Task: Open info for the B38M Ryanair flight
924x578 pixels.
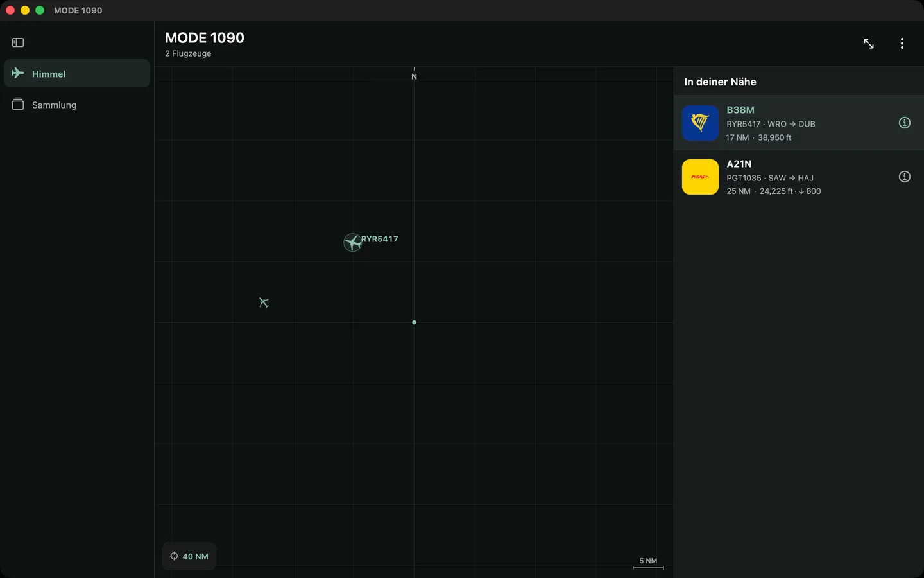Action: 905,123
